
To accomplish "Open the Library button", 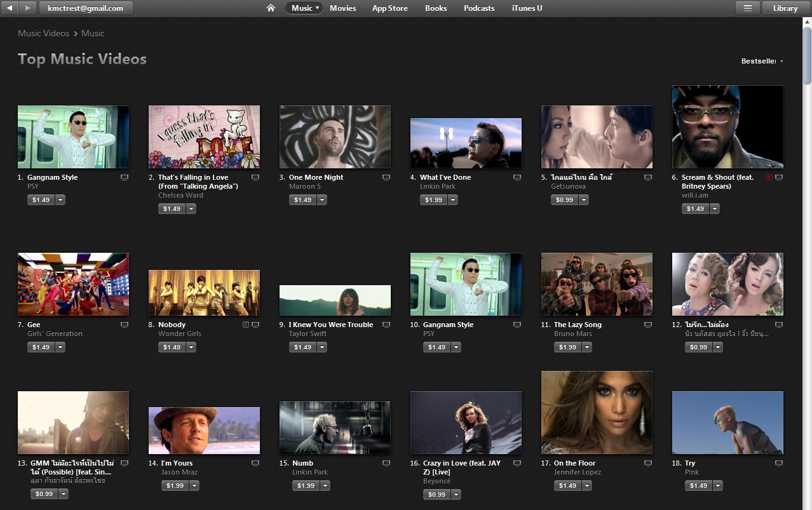I will (785, 8).
